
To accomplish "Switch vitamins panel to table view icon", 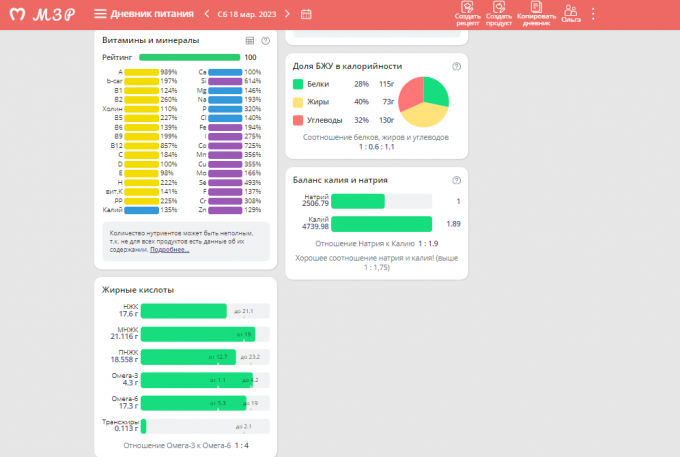I will pyautogui.click(x=250, y=40).
